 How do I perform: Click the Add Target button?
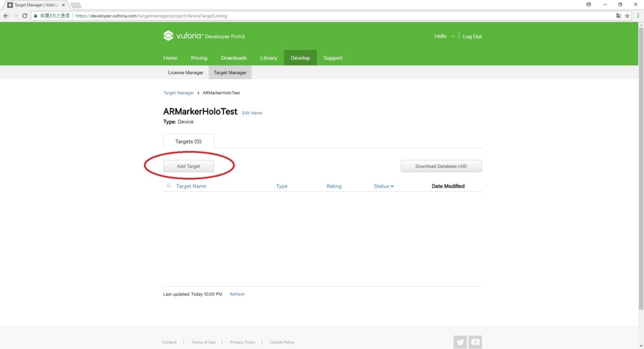[x=189, y=166]
